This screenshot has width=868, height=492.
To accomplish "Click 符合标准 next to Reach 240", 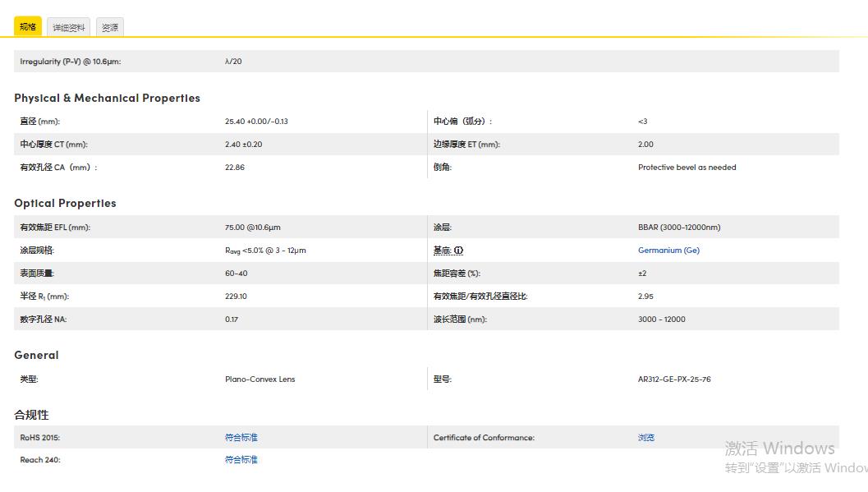I will [x=241, y=459].
